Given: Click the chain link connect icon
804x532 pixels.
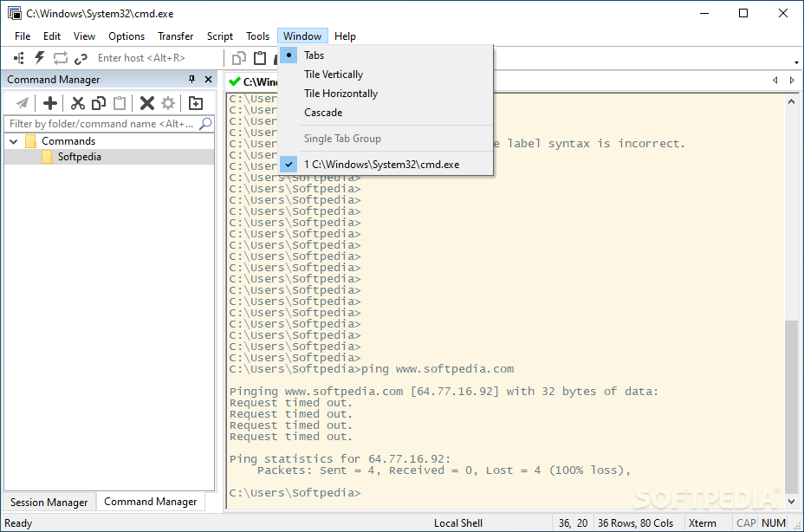Looking at the screenshot, I should click(x=81, y=58).
